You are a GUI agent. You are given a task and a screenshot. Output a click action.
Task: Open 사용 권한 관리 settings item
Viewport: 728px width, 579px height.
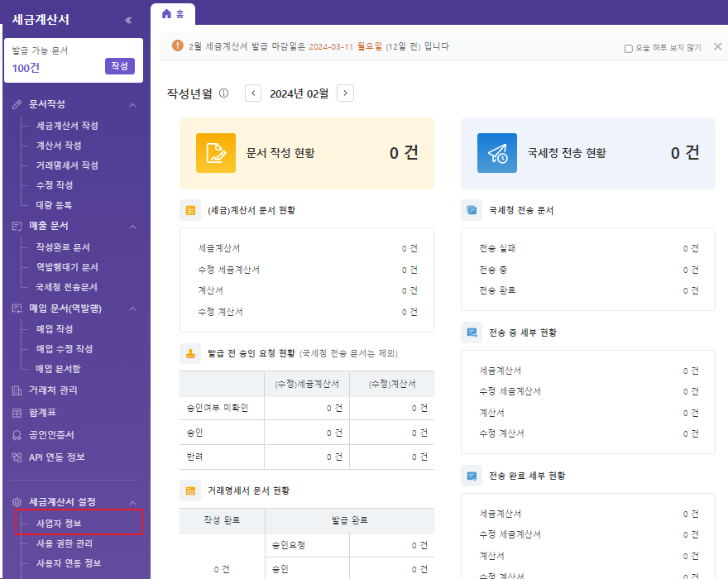pyautogui.click(x=65, y=543)
